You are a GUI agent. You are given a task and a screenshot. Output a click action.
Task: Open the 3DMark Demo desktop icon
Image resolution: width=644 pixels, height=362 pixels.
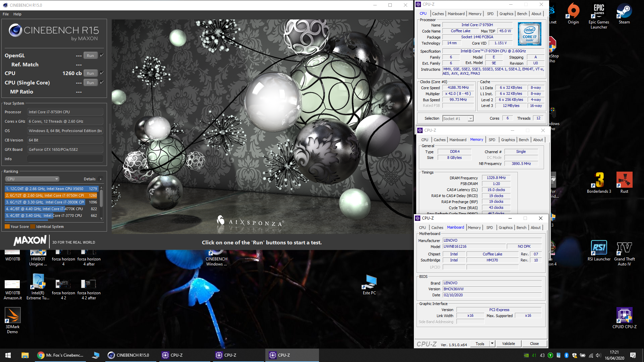pyautogui.click(x=12, y=320)
